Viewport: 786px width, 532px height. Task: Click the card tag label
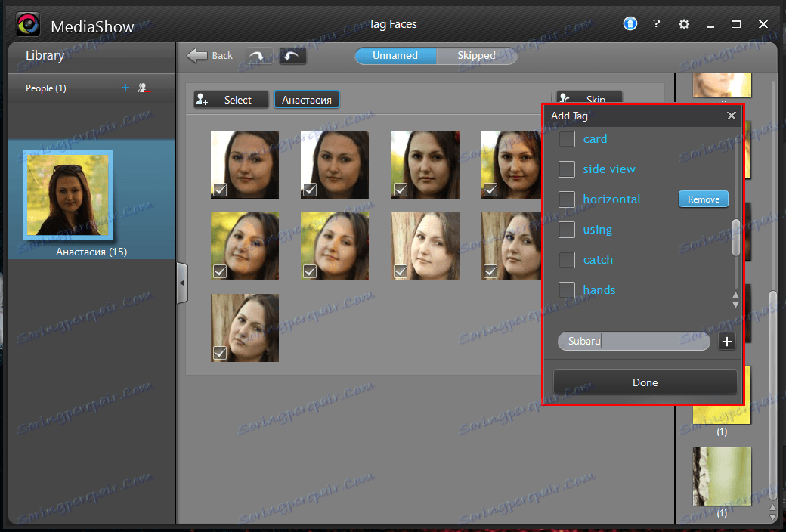click(x=595, y=139)
